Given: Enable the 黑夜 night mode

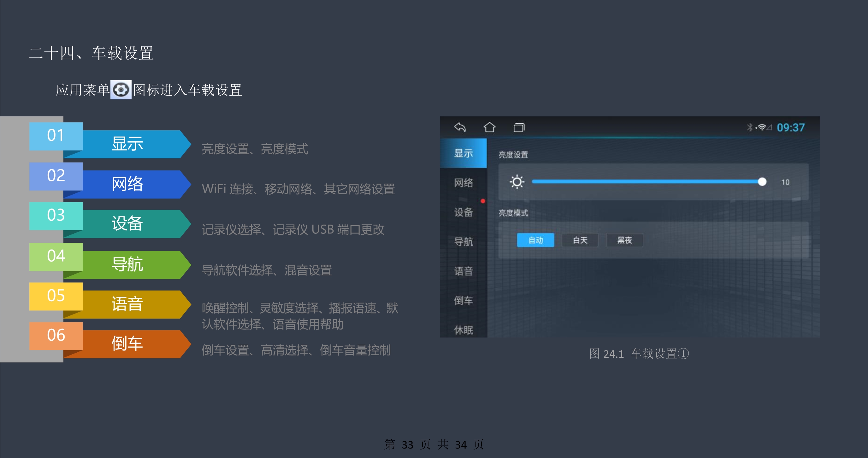Looking at the screenshot, I should [x=624, y=240].
